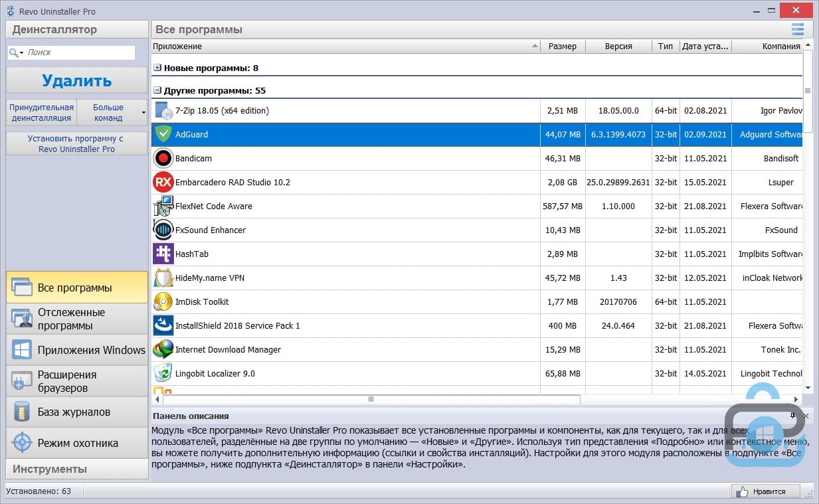819x504 pixels.
Task: Click the Установлено: 63 status text
Action: 39,491
